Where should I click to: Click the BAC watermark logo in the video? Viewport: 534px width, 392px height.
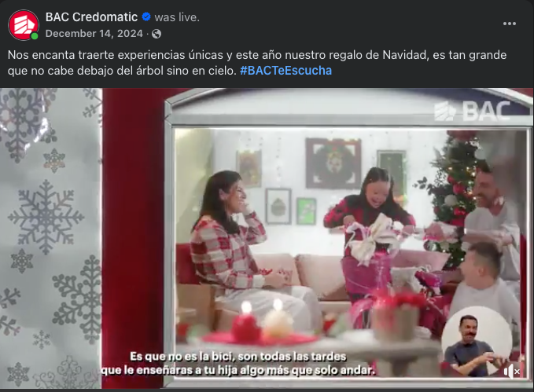pos(472,111)
